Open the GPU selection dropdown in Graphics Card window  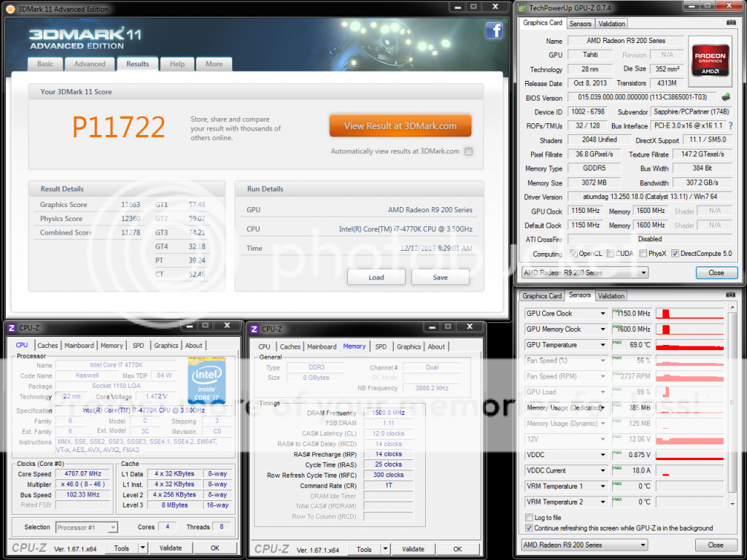tap(643, 273)
